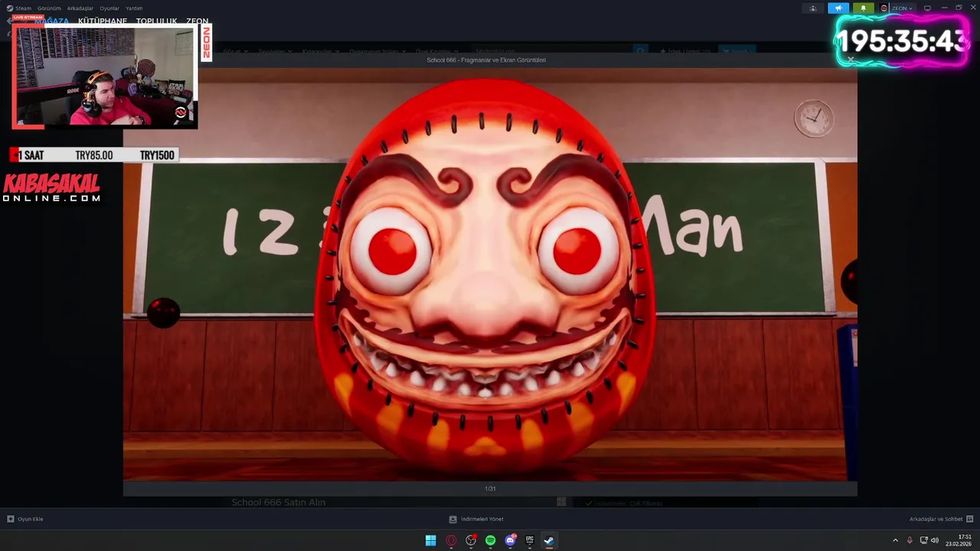This screenshot has height=551, width=980.
Task: Open the volume tray icon
Action: click(x=935, y=540)
